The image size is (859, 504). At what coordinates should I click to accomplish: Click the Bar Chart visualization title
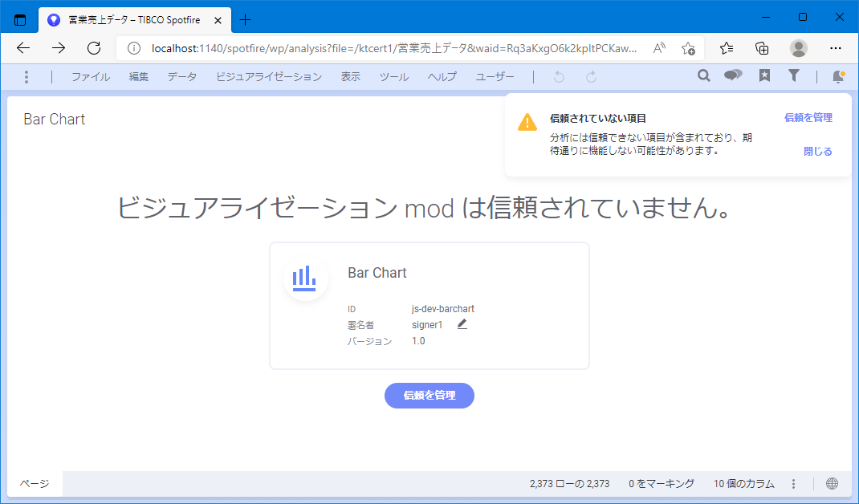point(55,120)
